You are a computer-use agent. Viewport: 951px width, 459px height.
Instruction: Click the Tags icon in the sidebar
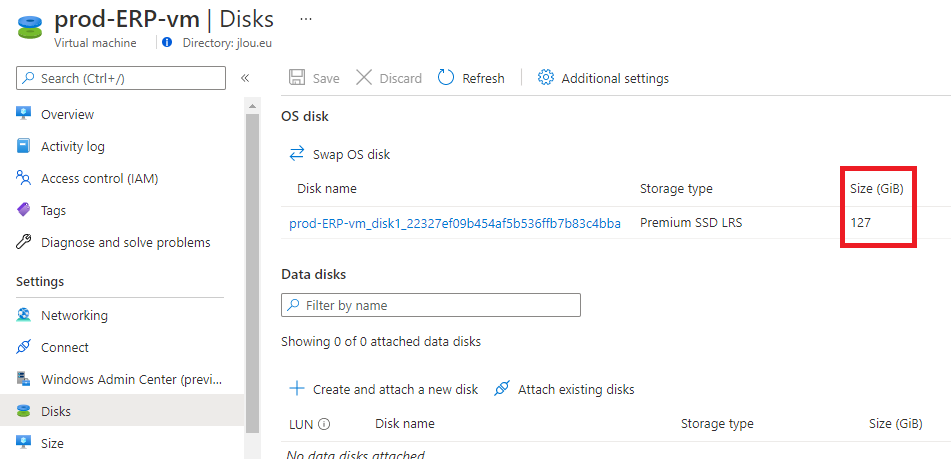click(24, 210)
